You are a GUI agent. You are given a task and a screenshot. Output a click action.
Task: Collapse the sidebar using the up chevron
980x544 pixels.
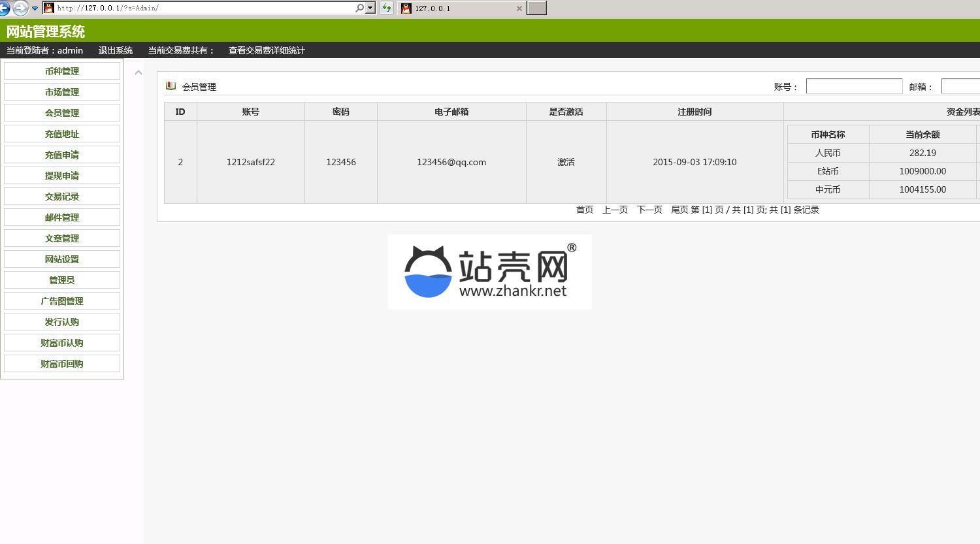click(139, 72)
